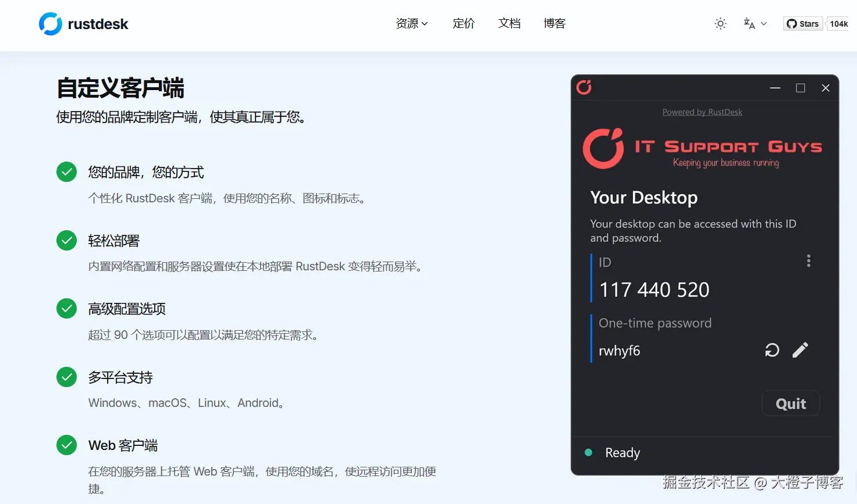Screen dimensions: 857x504
Task: Click the 轻松部署 title
Action: tap(114, 241)
